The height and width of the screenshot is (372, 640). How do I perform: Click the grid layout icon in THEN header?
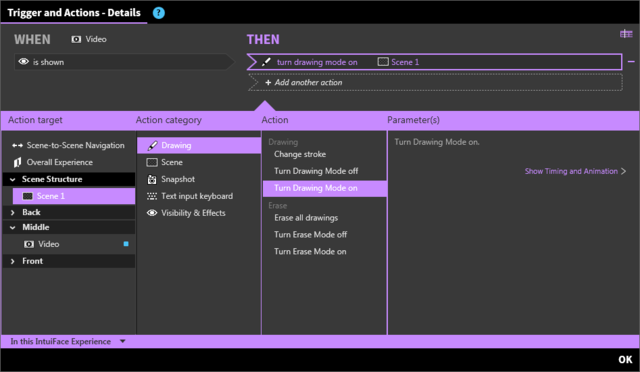coord(626,34)
